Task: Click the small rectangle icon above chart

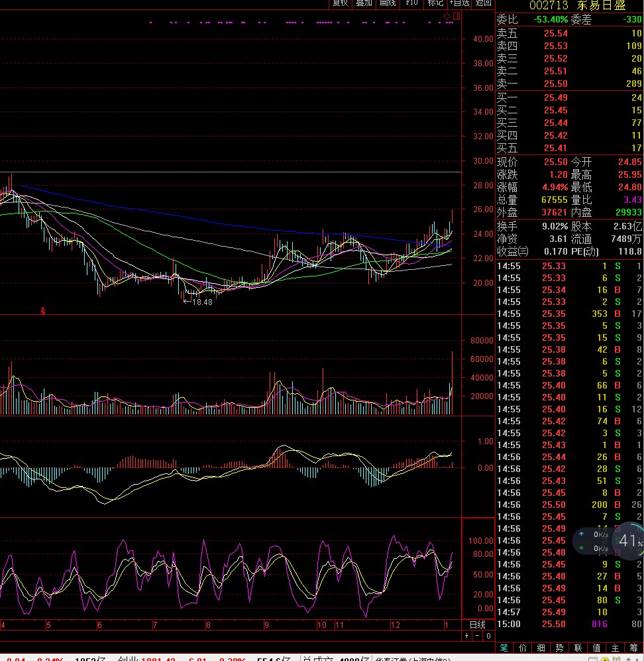Action: [453, 15]
